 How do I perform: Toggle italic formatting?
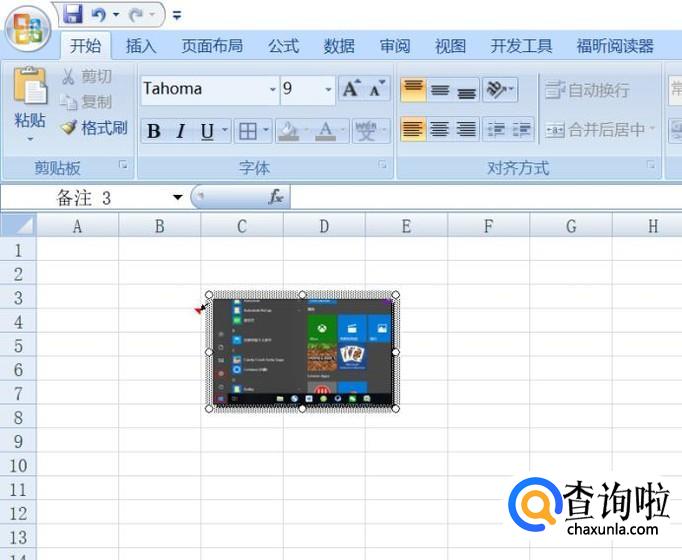pos(181,131)
